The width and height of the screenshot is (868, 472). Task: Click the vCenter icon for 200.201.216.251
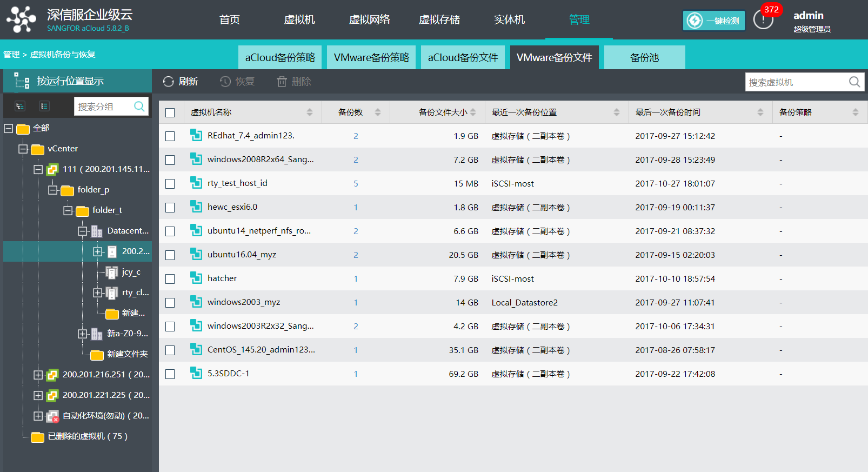click(52, 375)
